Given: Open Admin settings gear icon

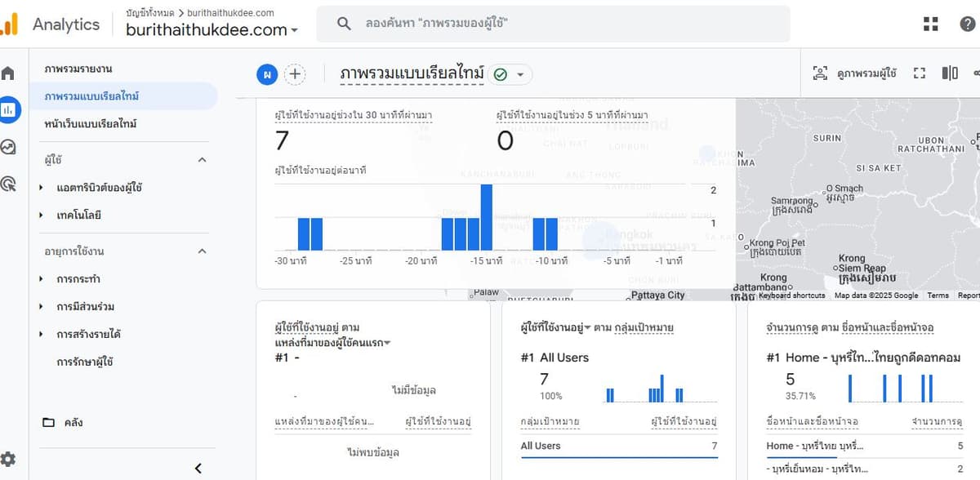Looking at the screenshot, I should click(8, 459).
